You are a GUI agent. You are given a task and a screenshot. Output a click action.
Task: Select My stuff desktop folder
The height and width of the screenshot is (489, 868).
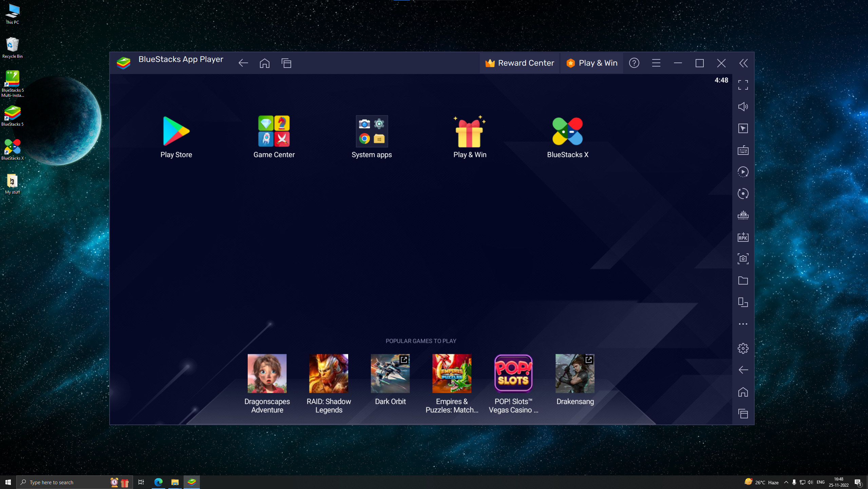pyautogui.click(x=13, y=184)
